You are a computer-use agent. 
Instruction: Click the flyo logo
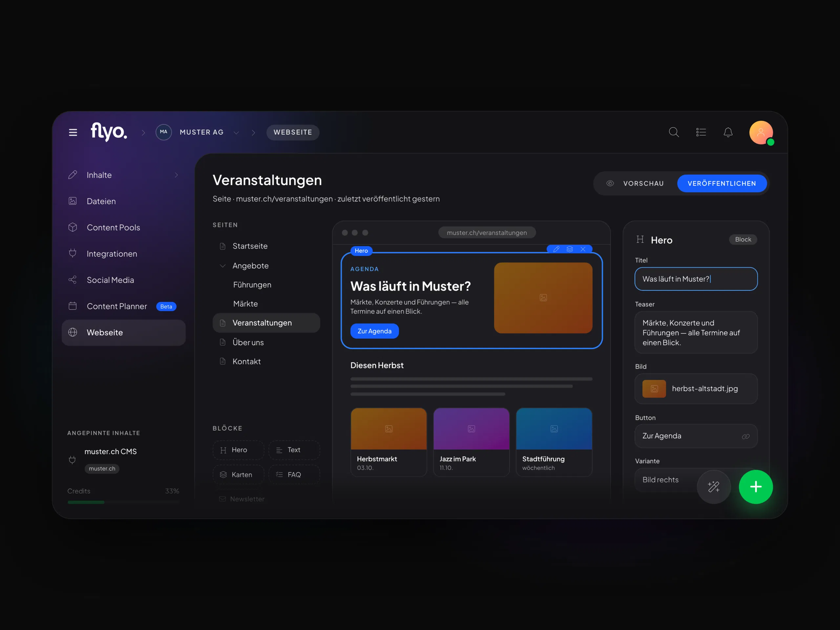[x=109, y=132]
